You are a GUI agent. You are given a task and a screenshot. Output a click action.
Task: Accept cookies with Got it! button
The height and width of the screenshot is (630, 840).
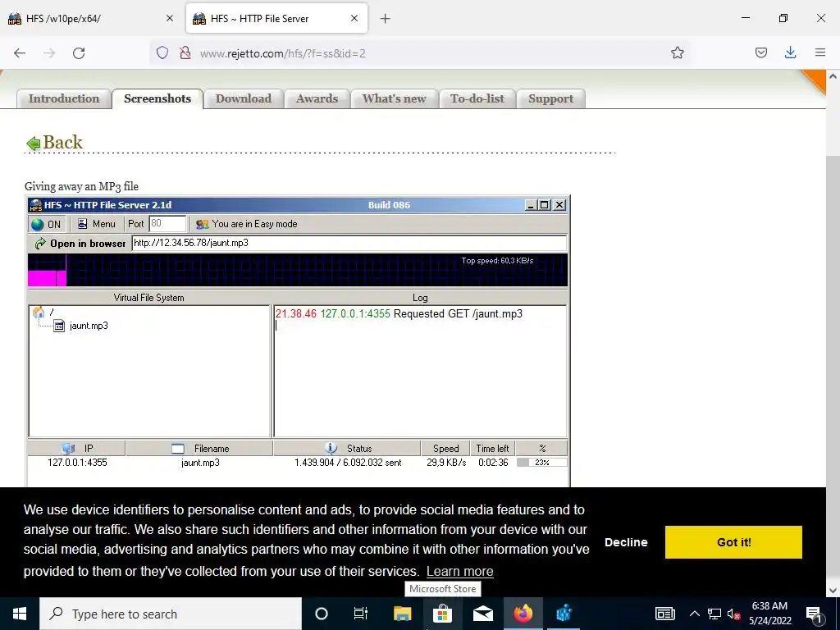tap(733, 542)
